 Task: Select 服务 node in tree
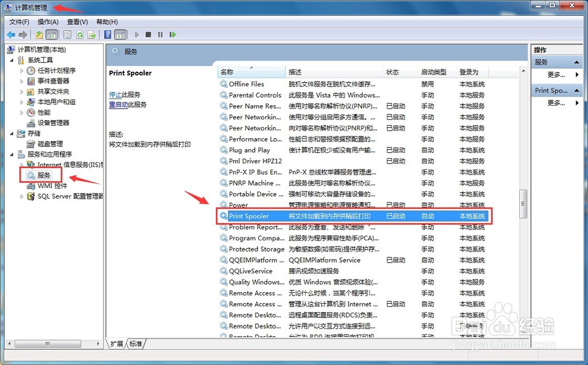44,175
